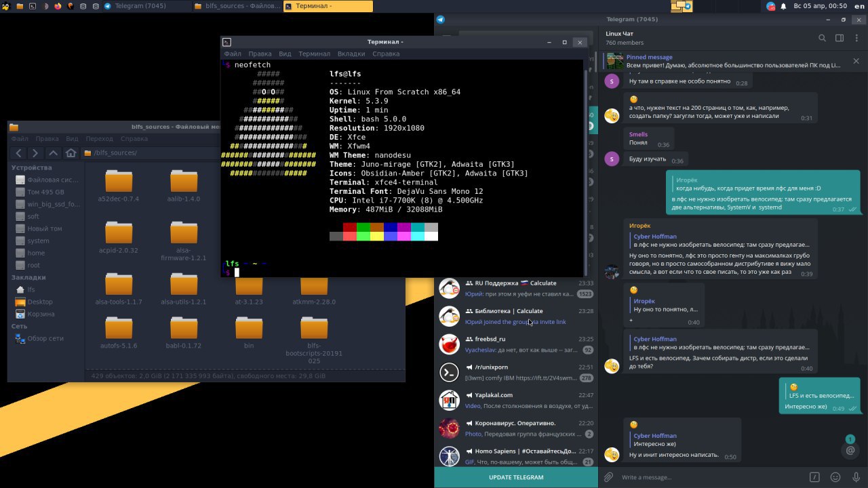The width and height of the screenshot is (868, 488).
Task: Open the Telegram chat options three-dot menu
Action: coord(856,38)
